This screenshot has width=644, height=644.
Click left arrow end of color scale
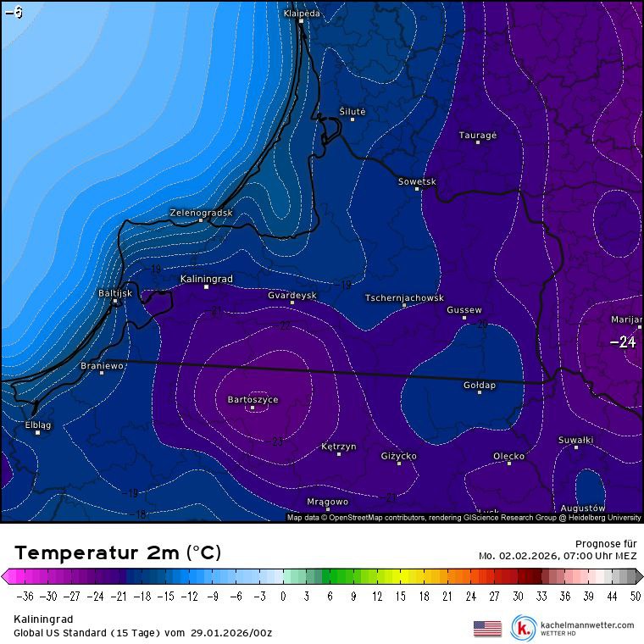tap(7, 576)
